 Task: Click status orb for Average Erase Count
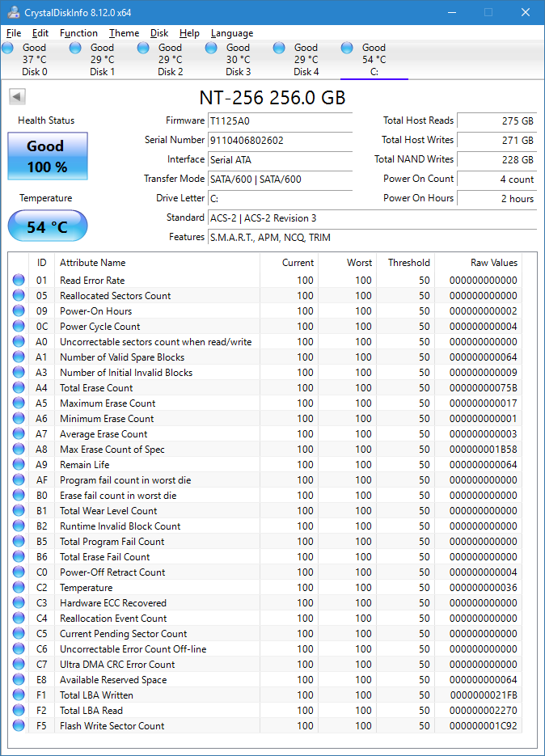click(x=19, y=434)
